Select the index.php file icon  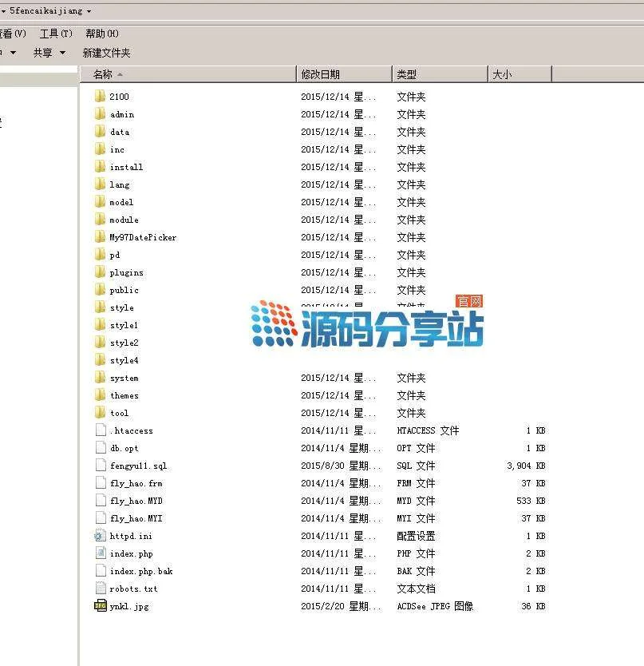(x=100, y=553)
